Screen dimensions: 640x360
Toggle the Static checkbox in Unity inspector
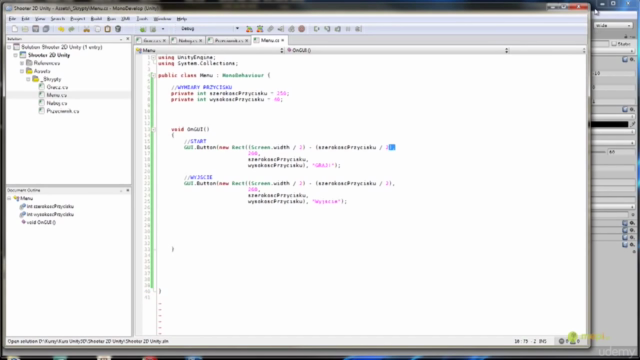[614, 44]
